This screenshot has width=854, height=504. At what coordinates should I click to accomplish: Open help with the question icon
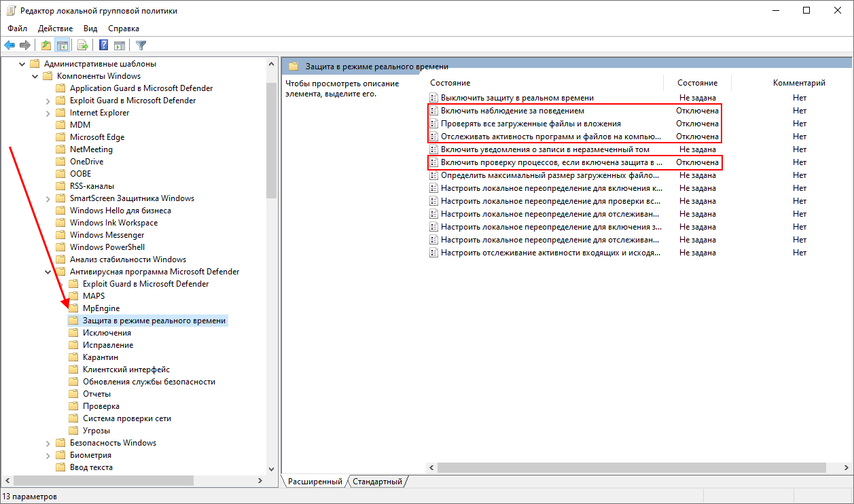point(103,46)
